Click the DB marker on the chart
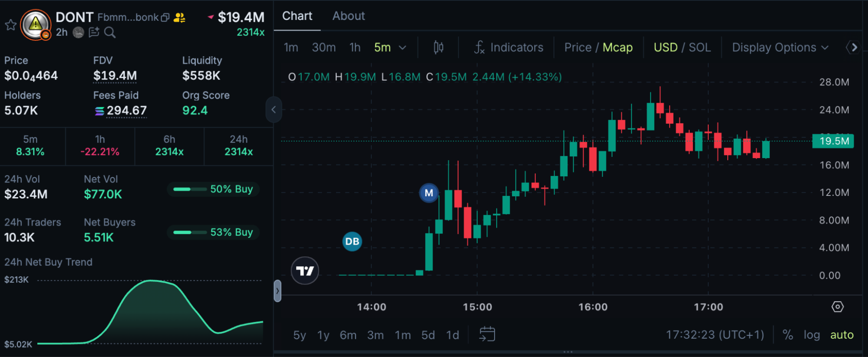868x357 pixels. tap(352, 241)
